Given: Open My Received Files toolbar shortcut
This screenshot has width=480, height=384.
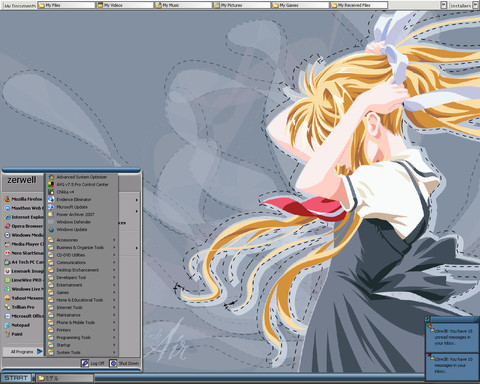Looking at the screenshot, I should 359,5.
